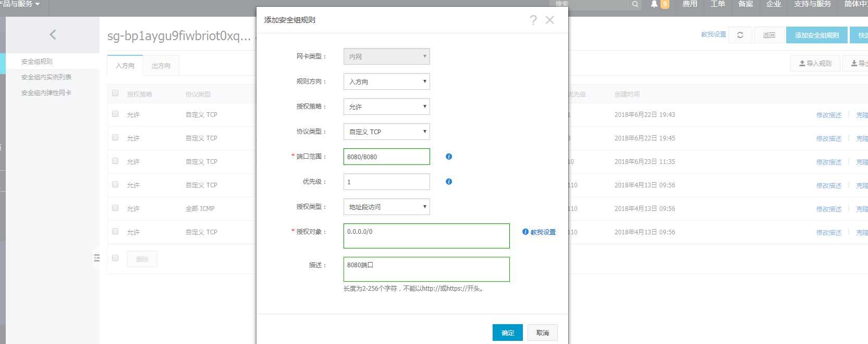Open the 网卡类型 dropdown
The width and height of the screenshot is (868, 344).
point(387,56)
